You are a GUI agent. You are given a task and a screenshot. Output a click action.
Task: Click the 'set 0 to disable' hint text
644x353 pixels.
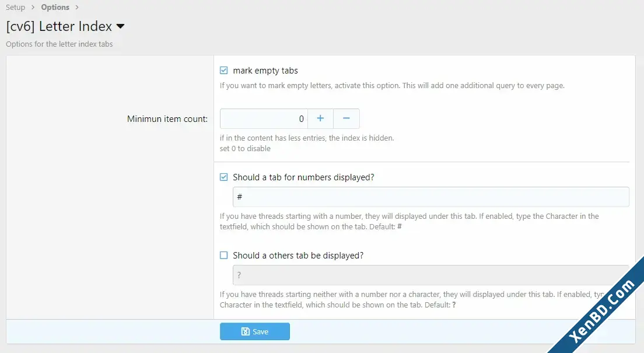[245, 148]
